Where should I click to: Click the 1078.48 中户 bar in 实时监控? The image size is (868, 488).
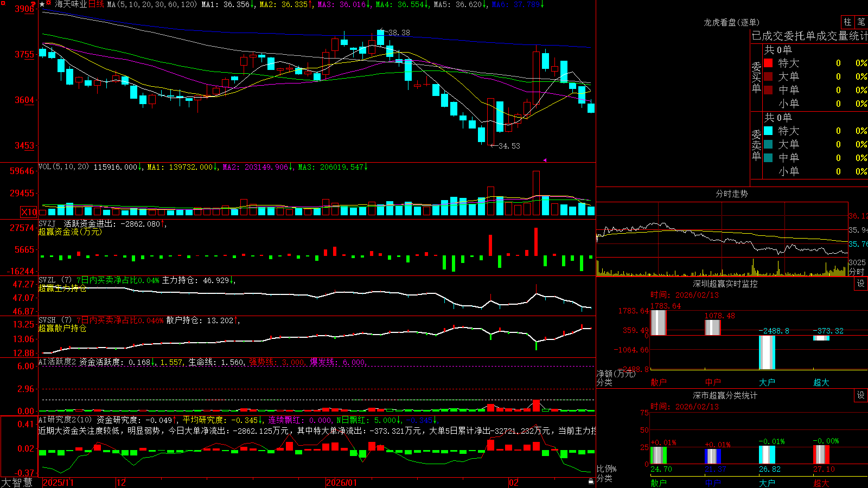(713, 328)
